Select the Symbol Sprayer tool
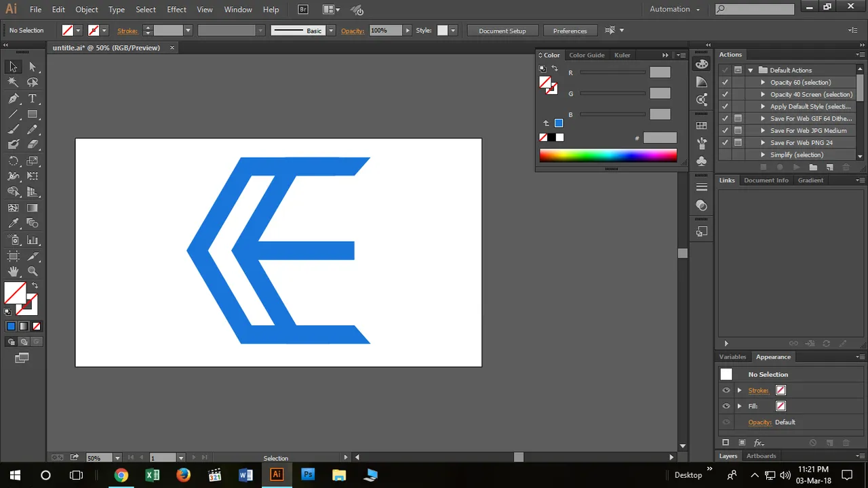Screen dimensions: 868x488 click(13, 240)
